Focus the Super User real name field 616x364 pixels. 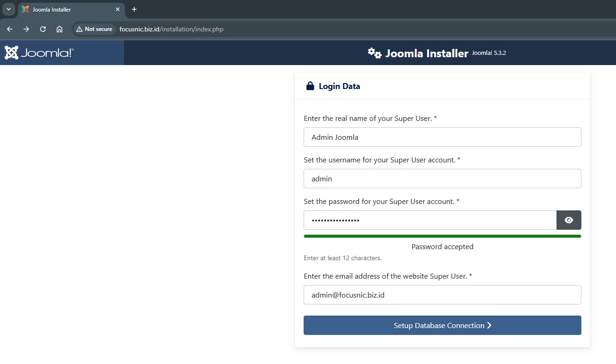[x=442, y=137]
